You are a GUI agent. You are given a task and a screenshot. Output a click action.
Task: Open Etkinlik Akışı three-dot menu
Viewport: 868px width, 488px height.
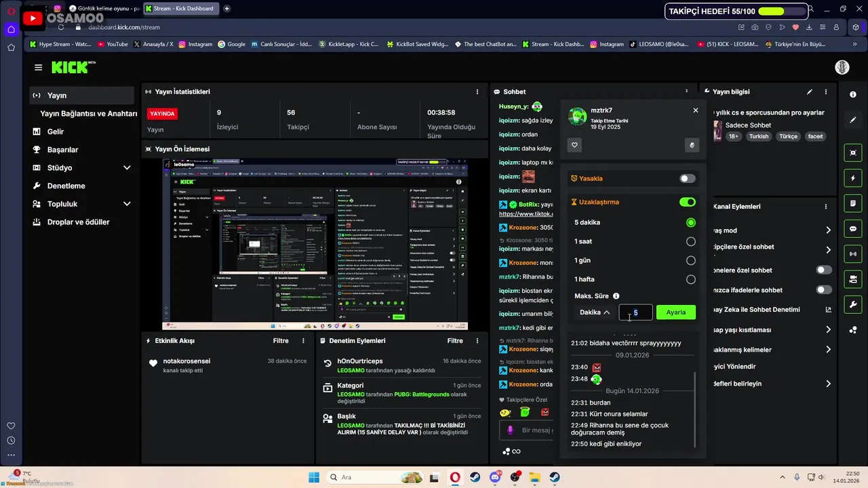(x=303, y=341)
